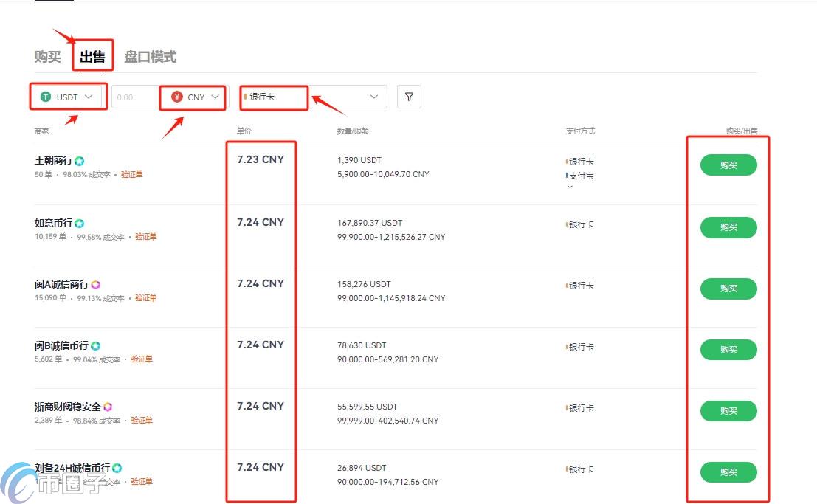Click 验证单 label under 浙商财阀稳安全
The image size is (817, 504).
coord(142,421)
